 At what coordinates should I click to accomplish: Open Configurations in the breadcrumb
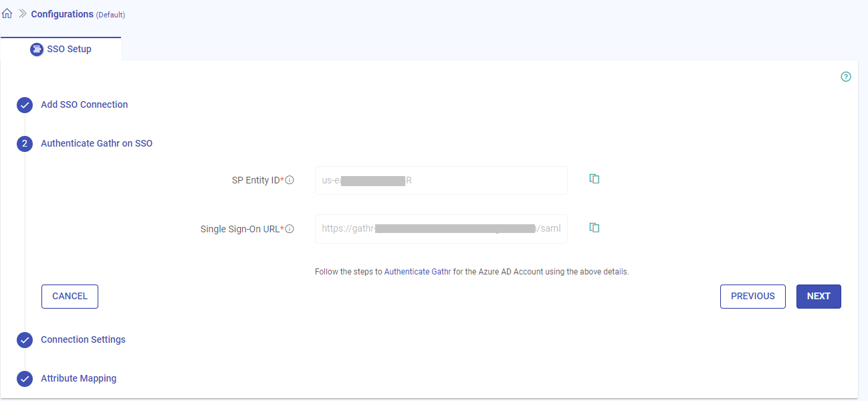(x=62, y=14)
